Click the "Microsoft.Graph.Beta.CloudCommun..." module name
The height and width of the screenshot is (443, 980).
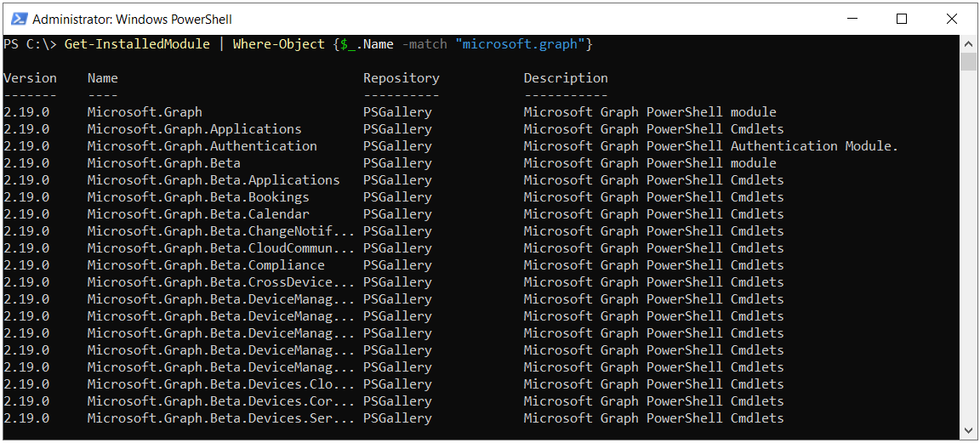[221, 248]
